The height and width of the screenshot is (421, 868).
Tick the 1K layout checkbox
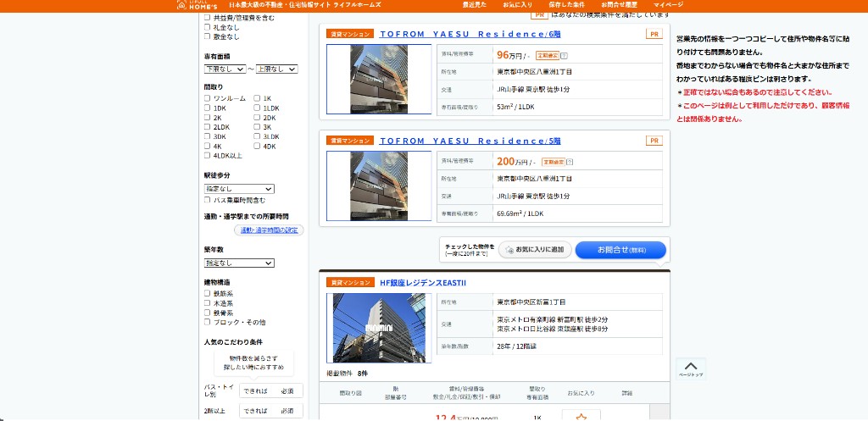(x=257, y=98)
